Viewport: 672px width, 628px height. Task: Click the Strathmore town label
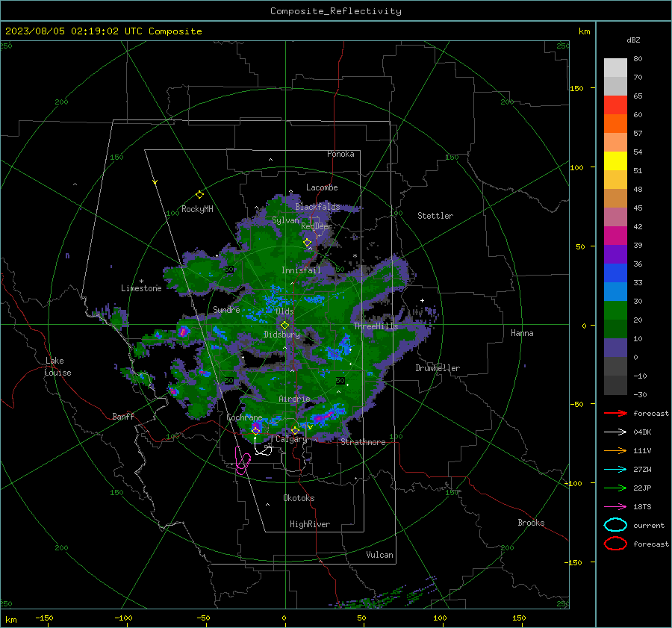[363, 442]
